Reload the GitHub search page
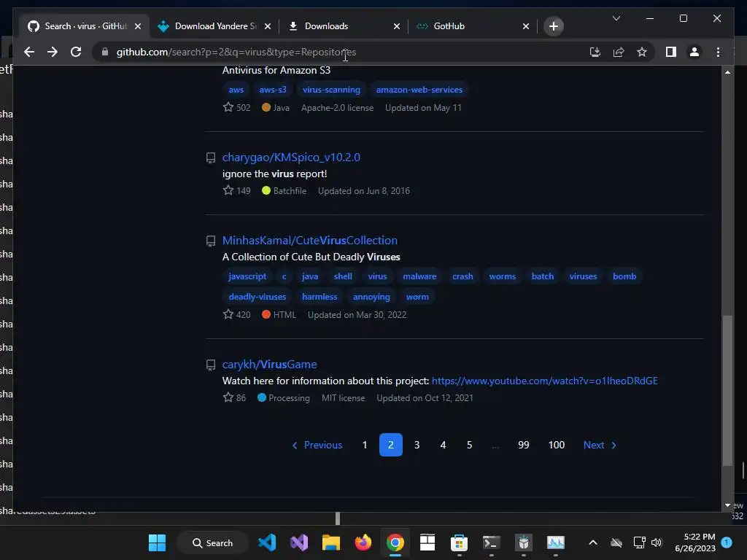Viewport: 747px width, 560px height. [76, 52]
